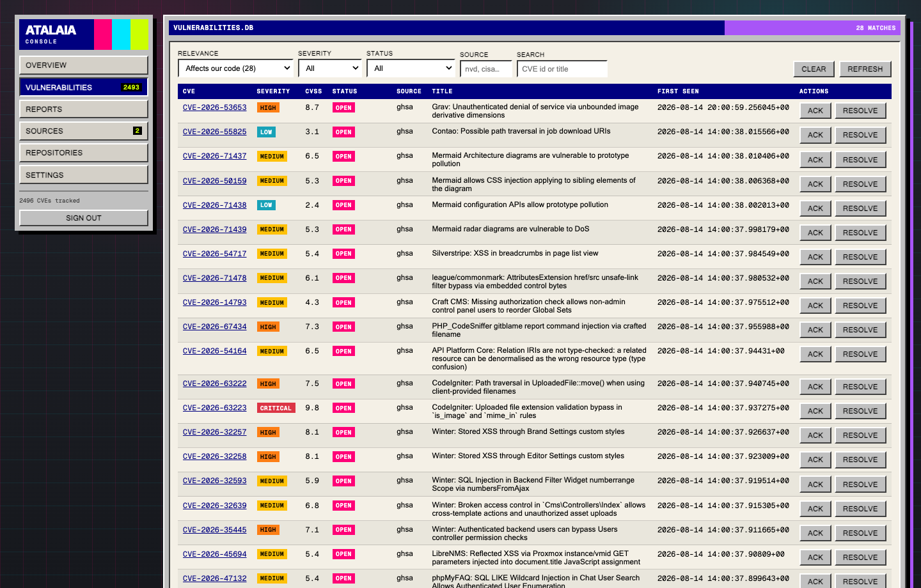
Task: Go to the Reports section
Action: pyautogui.click(x=84, y=109)
